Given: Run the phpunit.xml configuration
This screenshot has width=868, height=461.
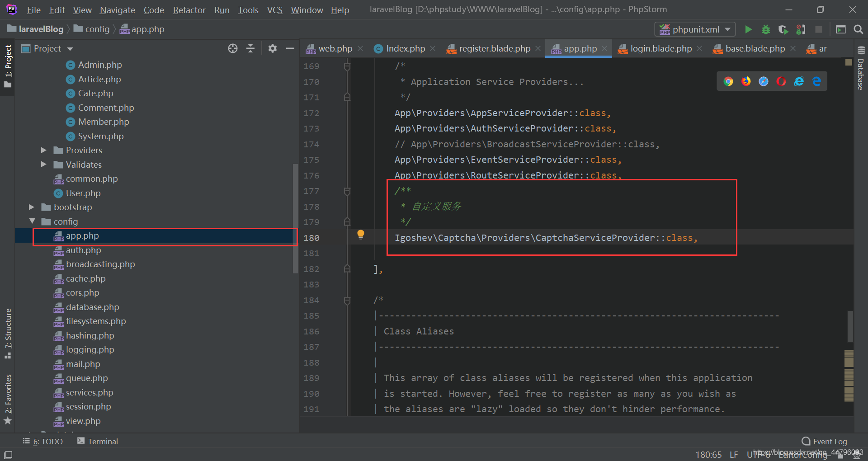Looking at the screenshot, I should coord(748,29).
